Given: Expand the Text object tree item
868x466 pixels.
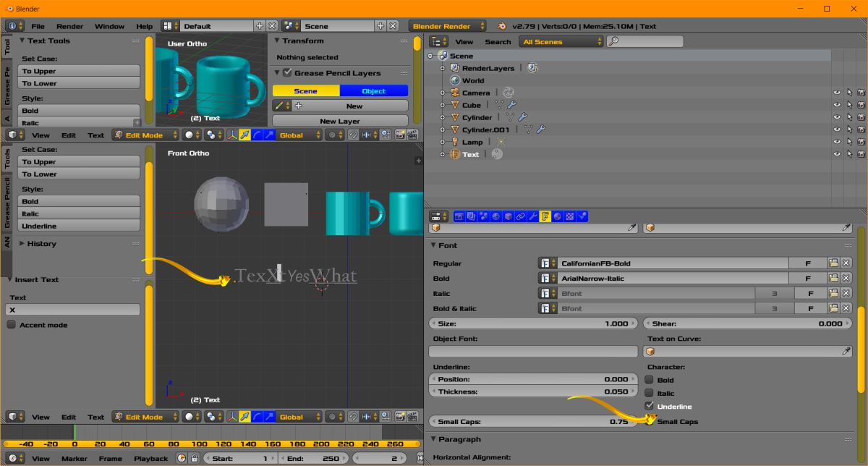Looking at the screenshot, I should (443, 154).
